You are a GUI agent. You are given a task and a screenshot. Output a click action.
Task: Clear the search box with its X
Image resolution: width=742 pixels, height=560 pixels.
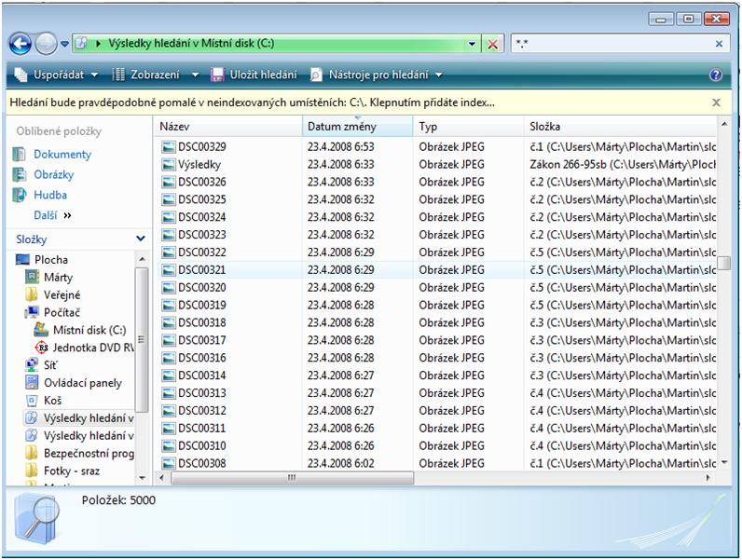tap(719, 44)
